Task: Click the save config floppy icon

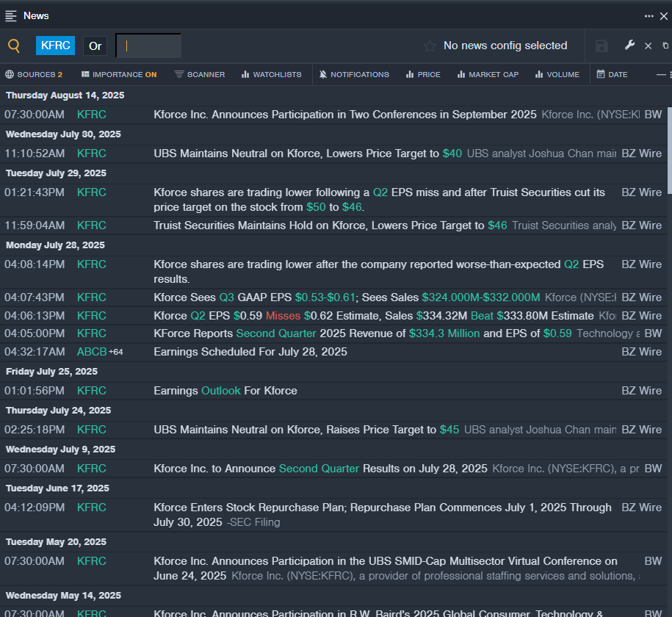Action: click(601, 46)
